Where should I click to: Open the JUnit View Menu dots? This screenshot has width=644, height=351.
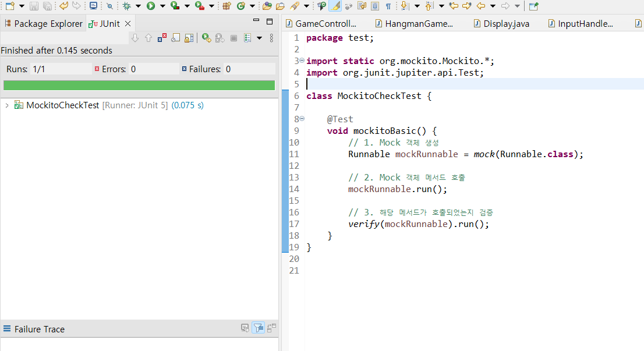click(x=271, y=38)
